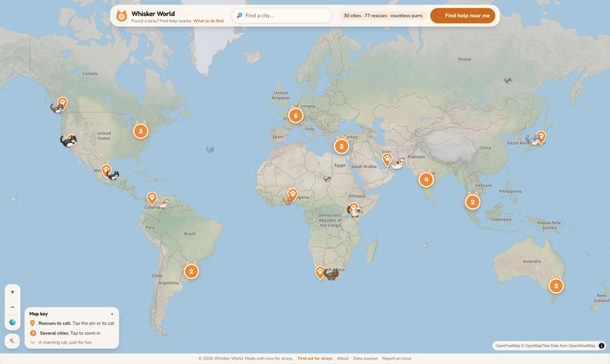The width and height of the screenshot is (610, 364).
Task: Click the A roaming cat, just for fun entry
Action: [x=61, y=342]
